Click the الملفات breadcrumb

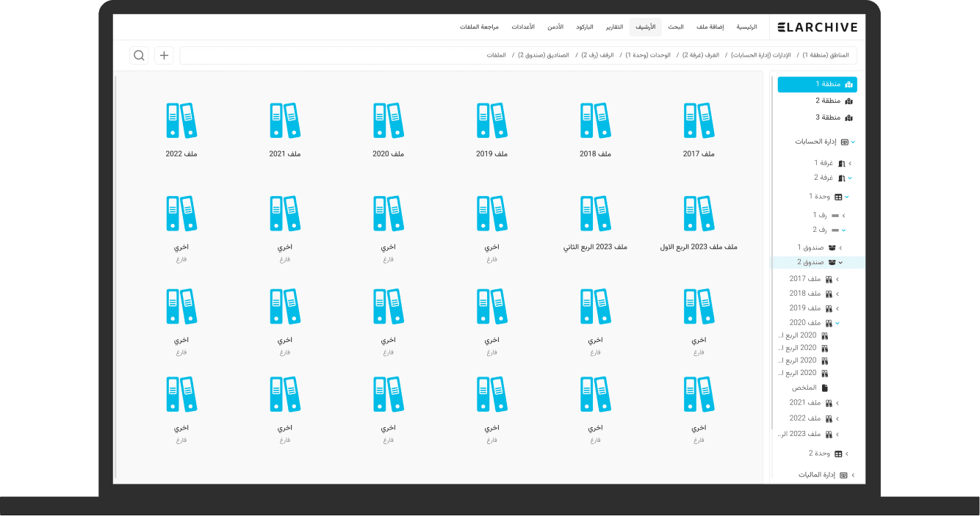(496, 56)
